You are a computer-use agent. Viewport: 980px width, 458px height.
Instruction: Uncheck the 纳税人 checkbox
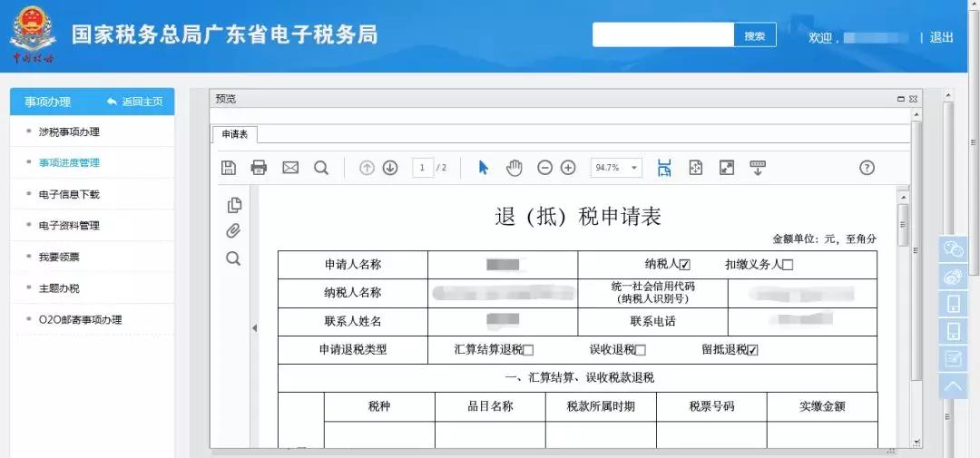685,265
